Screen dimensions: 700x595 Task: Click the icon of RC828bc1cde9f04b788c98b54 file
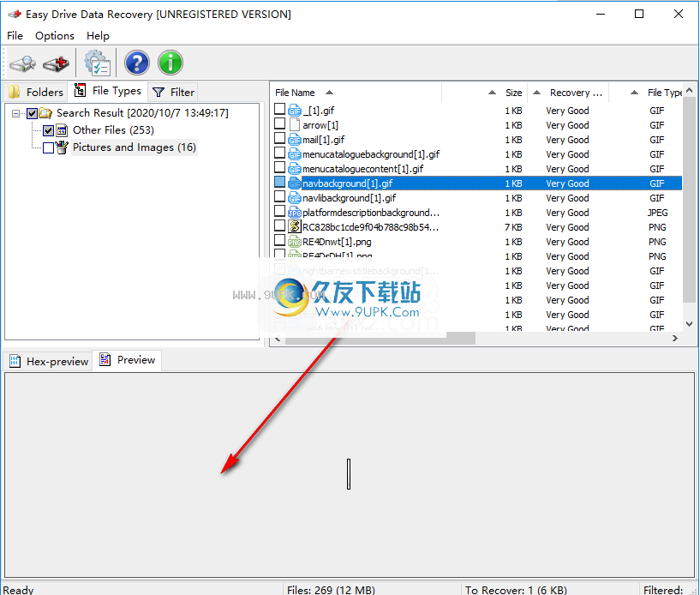click(295, 227)
